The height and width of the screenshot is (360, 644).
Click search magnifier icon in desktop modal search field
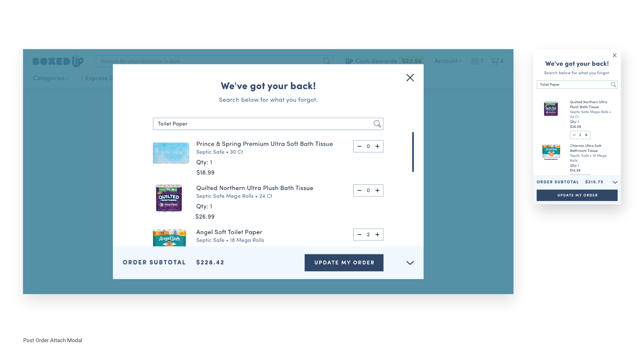point(377,124)
